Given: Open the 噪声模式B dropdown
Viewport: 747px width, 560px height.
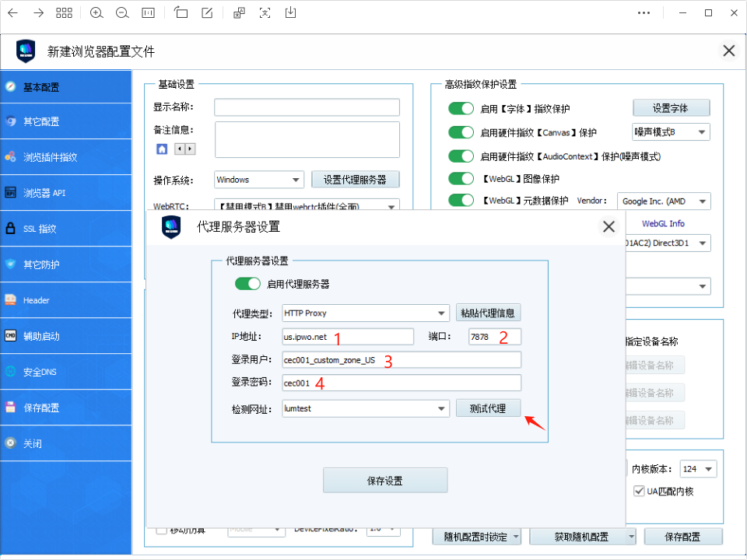Looking at the screenshot, I should (671, 132).
